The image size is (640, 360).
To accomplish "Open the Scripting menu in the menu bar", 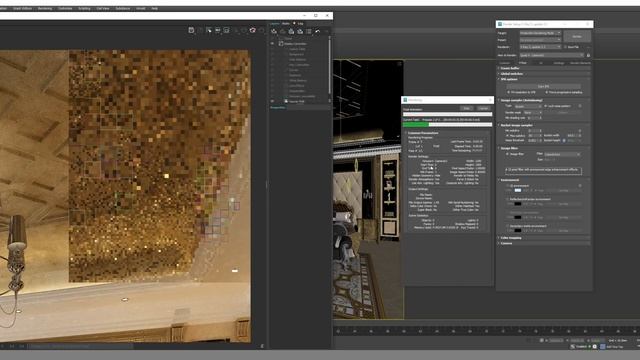I will (x=84, y=8).
